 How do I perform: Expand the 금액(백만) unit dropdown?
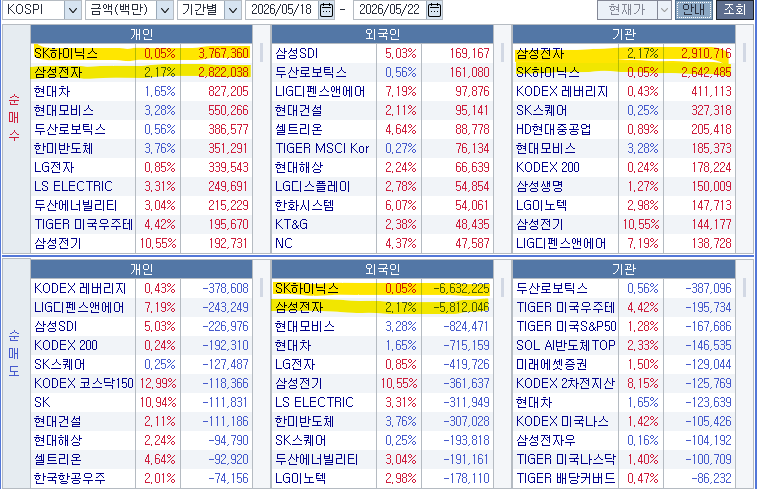click(165, 10)
